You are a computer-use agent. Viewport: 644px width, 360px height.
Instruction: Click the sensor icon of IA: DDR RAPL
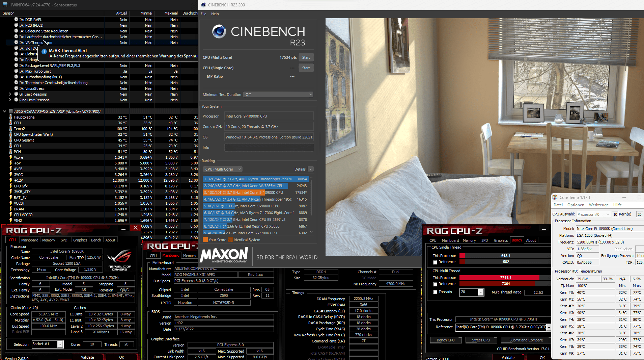coord(16,19)
